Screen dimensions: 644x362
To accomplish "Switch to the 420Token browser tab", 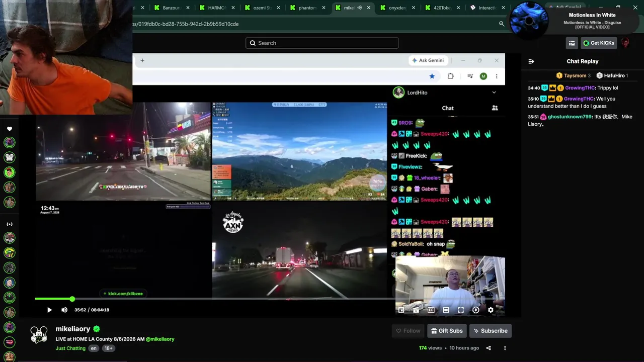I will pos(442,8).
